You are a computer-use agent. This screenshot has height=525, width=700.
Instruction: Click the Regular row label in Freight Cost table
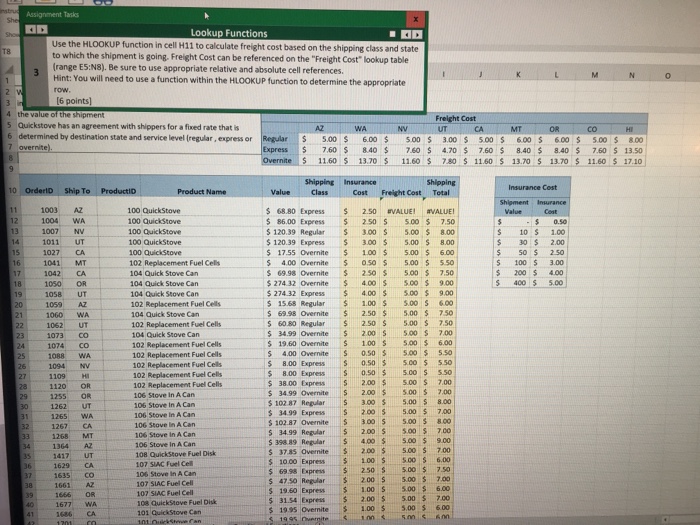click(279, 139)
